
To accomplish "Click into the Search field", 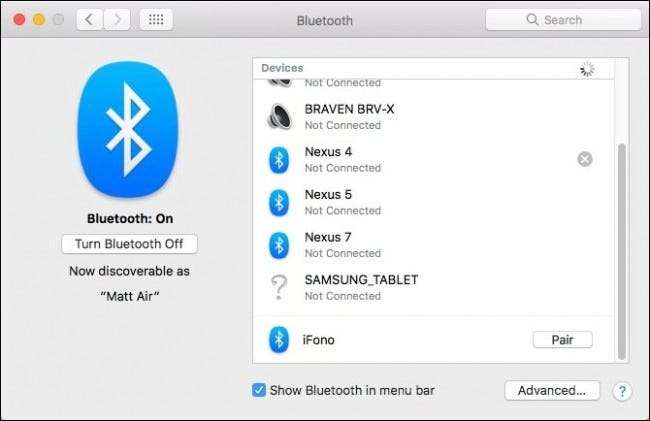I will pyautogui.click(x=563, y=19).
